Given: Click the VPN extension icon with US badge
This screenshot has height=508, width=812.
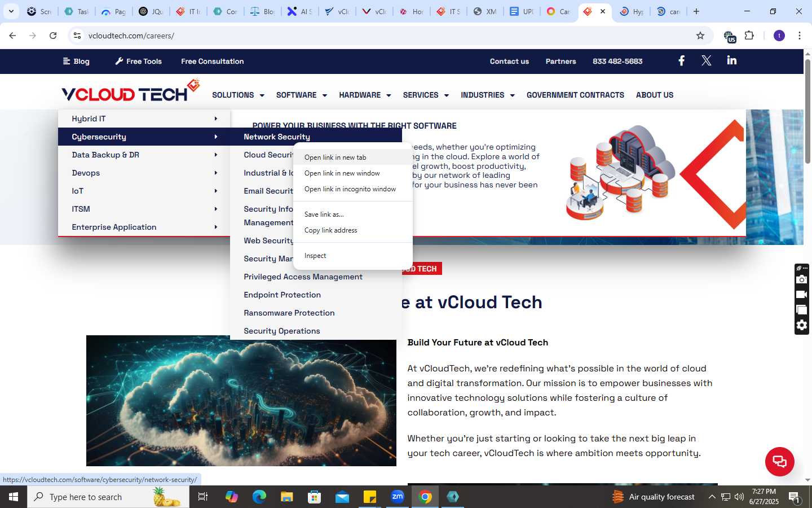Looking at the screenshot, I should click(x=730, y=36).
